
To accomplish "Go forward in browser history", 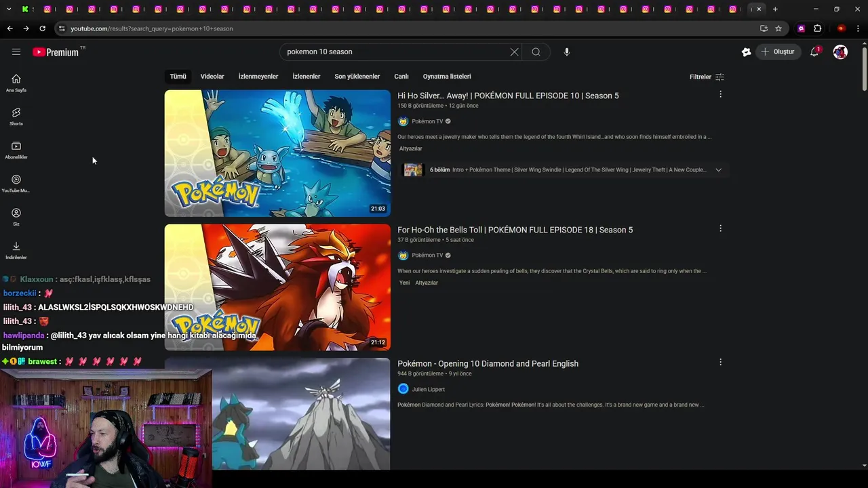I will click(x=26, y=28).
